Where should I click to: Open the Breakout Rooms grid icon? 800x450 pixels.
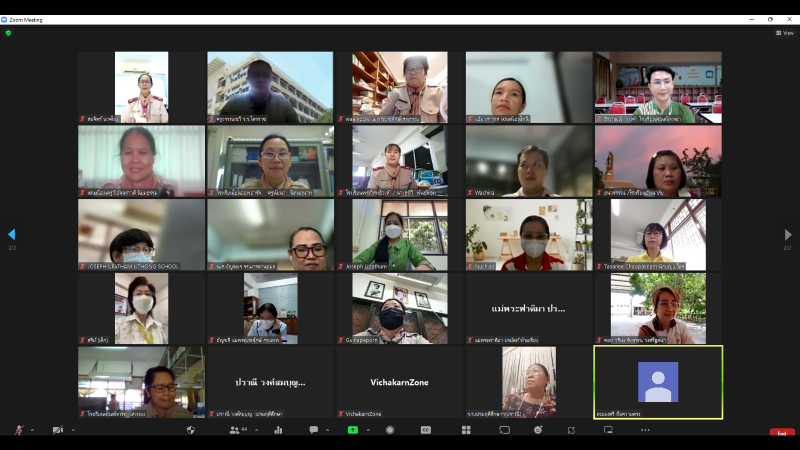coord(466,430)
